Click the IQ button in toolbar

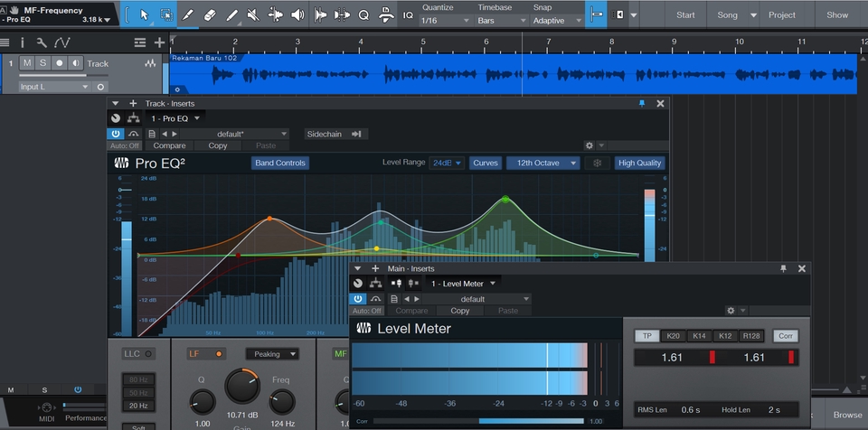(408, 15)
